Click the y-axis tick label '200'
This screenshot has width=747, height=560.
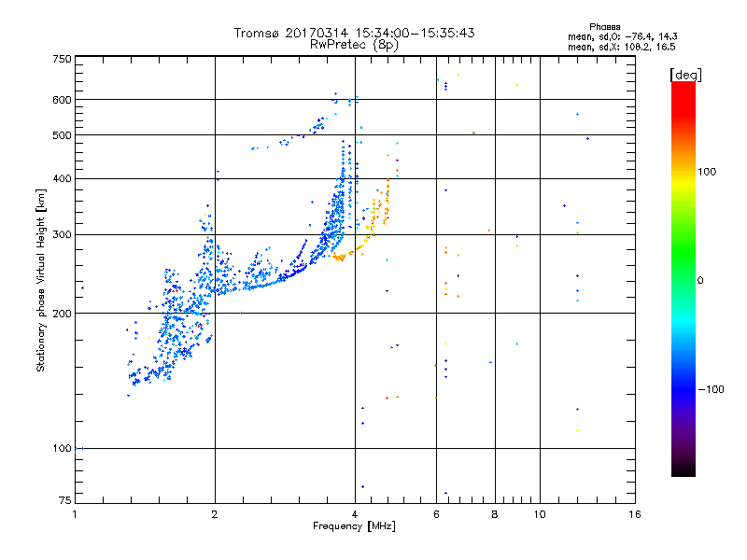(x=62, y=314)
